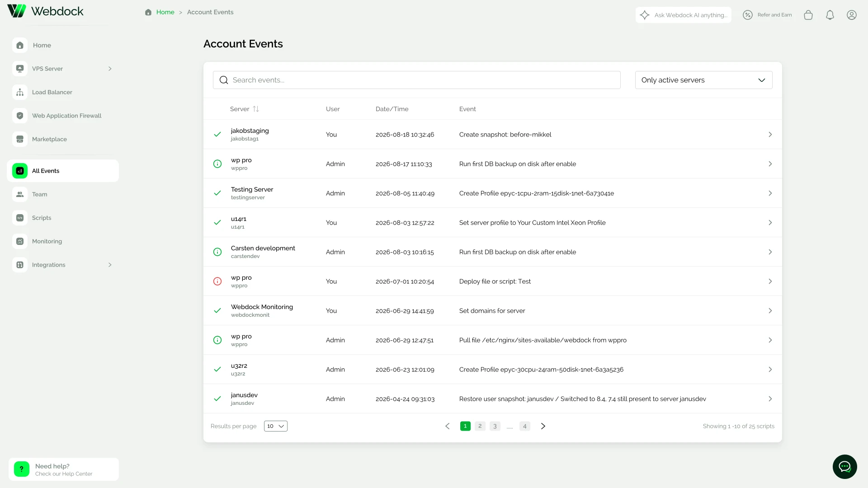Select page 1 in pagination

[x=465, y=426]
